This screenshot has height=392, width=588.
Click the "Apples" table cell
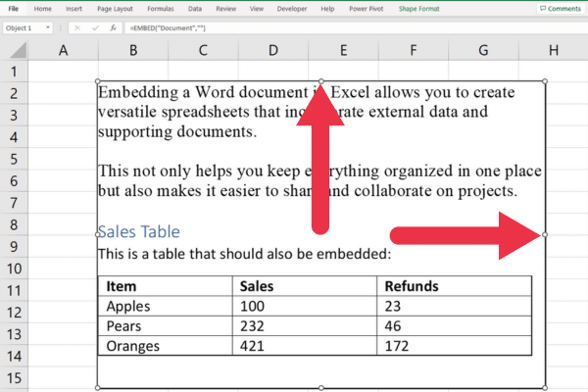166,306
